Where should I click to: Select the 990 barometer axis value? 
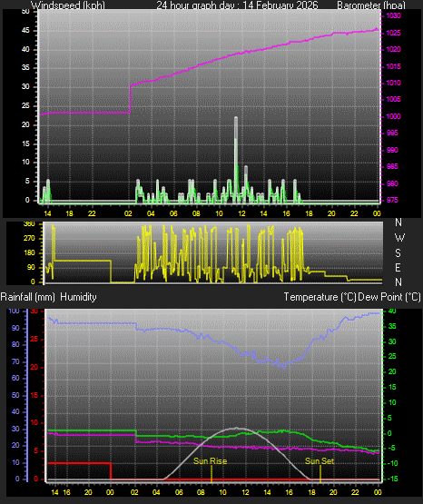(392, 150)
